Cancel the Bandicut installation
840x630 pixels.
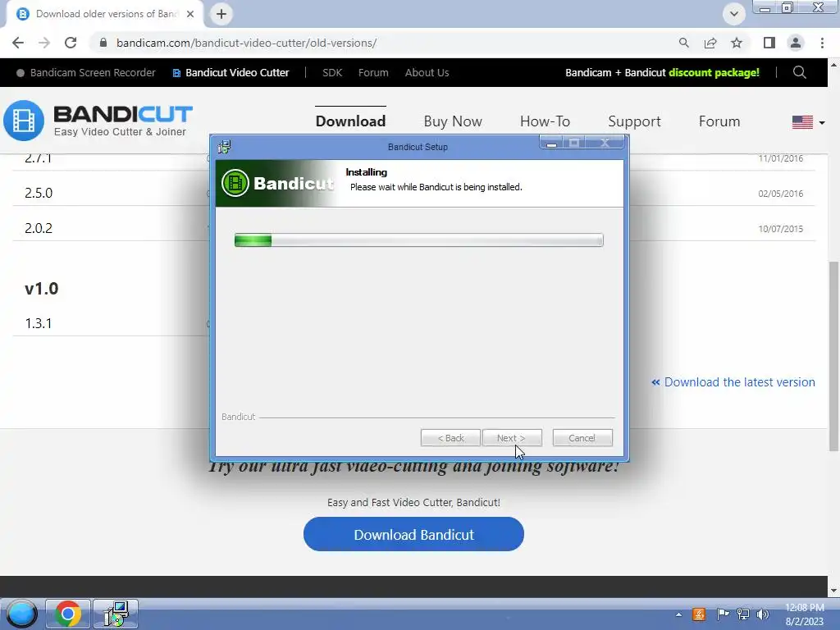pyautogui.click(x=582, y=438)
